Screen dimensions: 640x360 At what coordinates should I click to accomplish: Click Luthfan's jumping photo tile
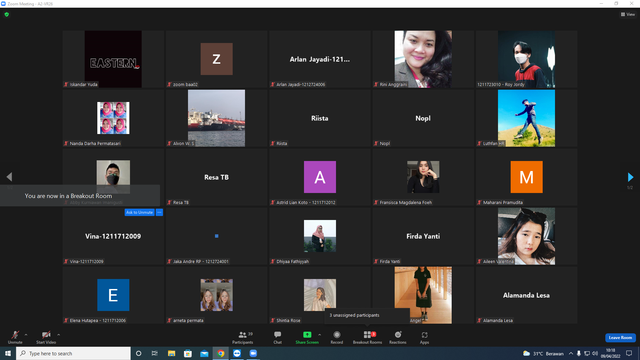tap(526, 118)
